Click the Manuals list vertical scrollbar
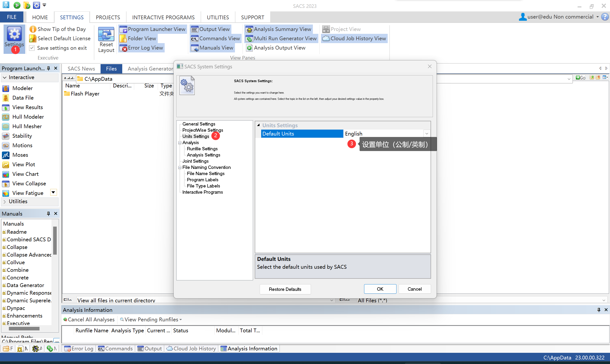Image resolution: width=610 pixels, height=364 pixels. 55,240
